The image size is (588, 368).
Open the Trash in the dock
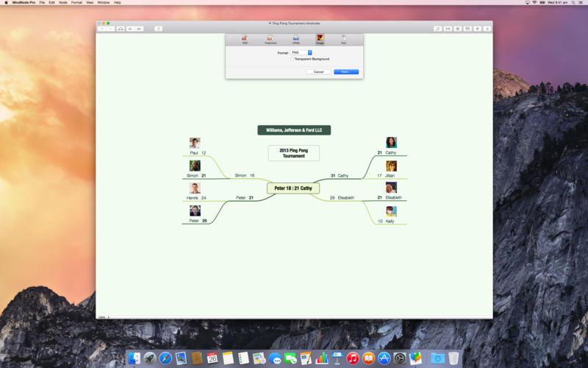[453, 358]
